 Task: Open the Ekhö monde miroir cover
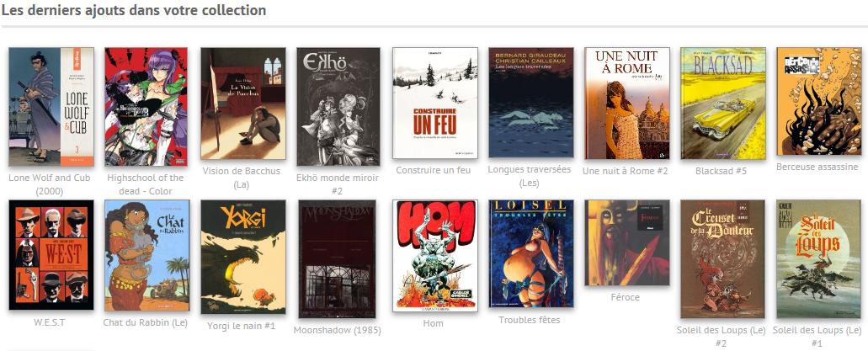click(x=339, y=107)
